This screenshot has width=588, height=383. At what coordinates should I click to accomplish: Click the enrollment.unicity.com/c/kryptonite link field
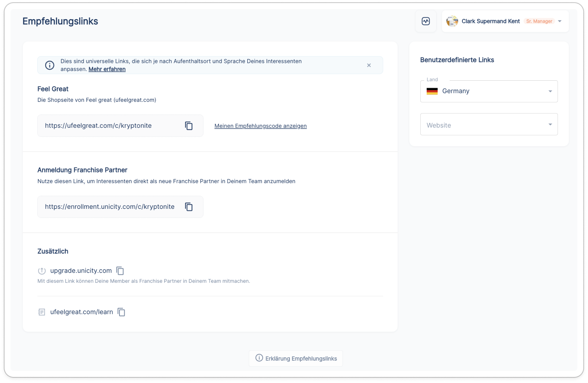pyautogui.click(x=120, y=207)
